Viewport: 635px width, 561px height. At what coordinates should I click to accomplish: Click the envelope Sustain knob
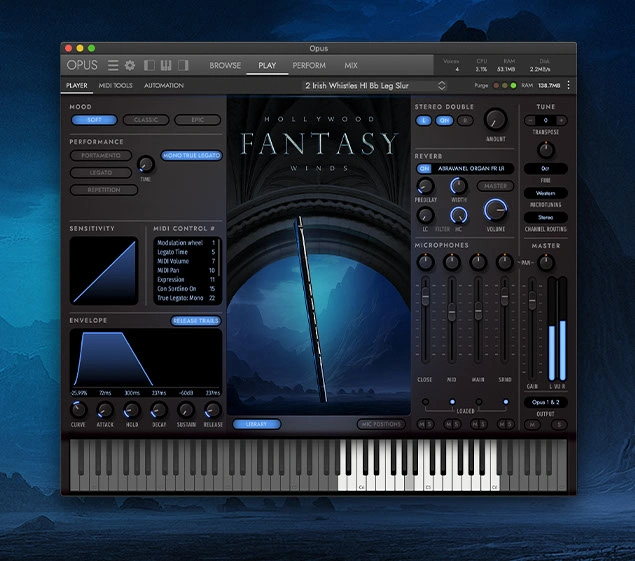[x=185, y=410]
